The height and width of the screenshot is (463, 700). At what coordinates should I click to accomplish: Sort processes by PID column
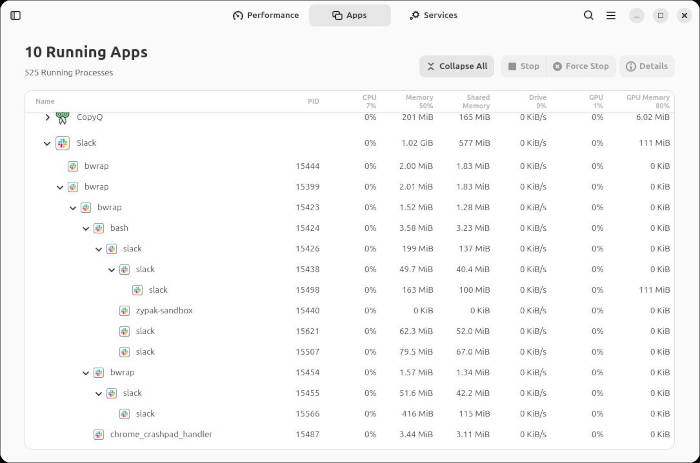(x=313, y=101)
